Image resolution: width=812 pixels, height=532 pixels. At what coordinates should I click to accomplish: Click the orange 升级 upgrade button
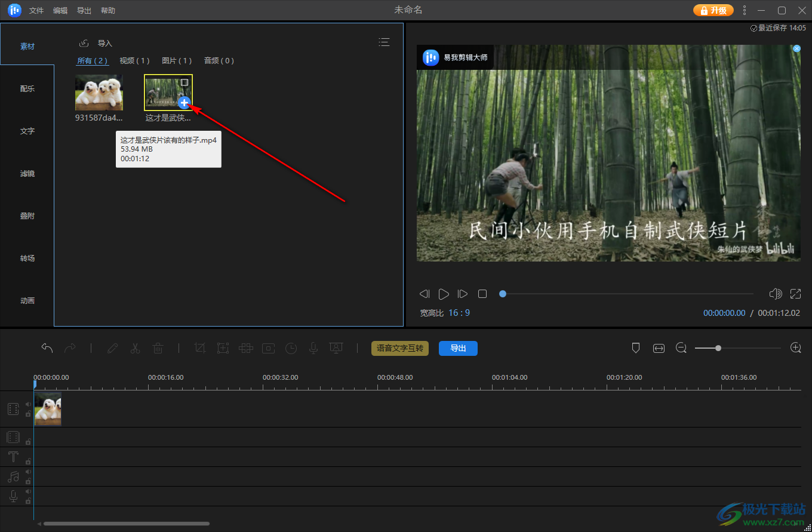pos(713,10)
